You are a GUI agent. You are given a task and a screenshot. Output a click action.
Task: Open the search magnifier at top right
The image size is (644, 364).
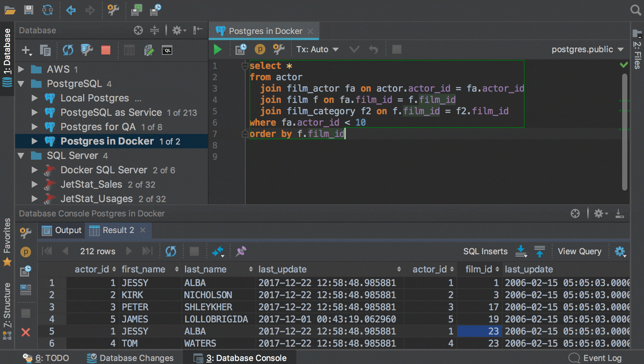click(x=636, y=10)
